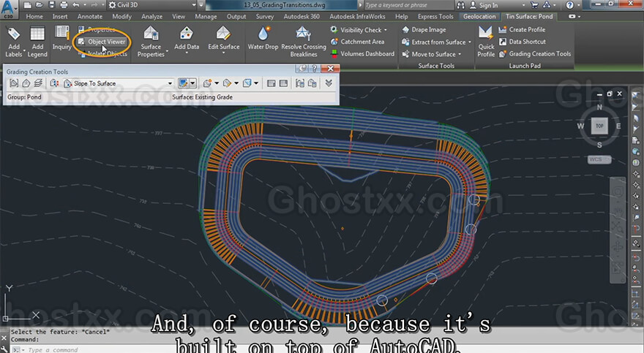Click the binoculars search icon
Viewport: 644px width, 353px height.
coord(460,5)
